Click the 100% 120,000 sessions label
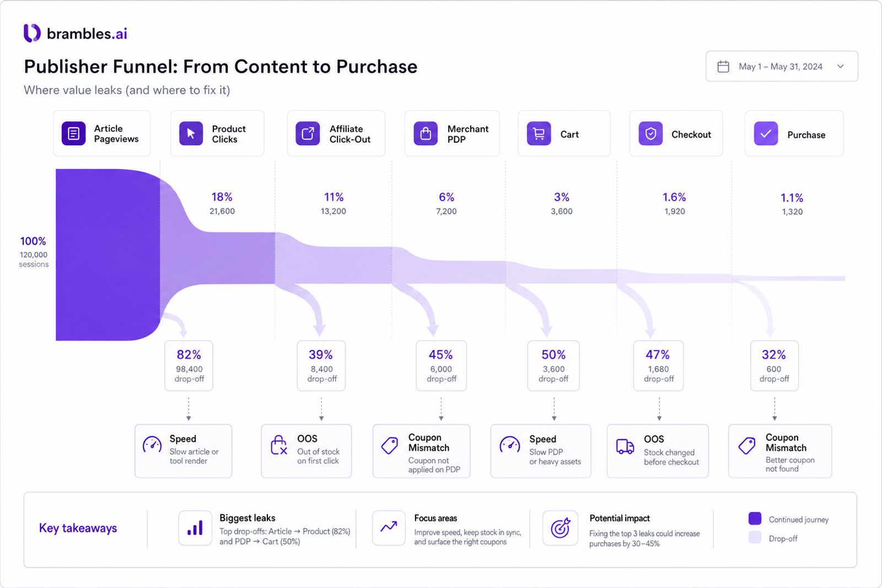The height and width of the screenshot is (588, 882). coord(34,252)
